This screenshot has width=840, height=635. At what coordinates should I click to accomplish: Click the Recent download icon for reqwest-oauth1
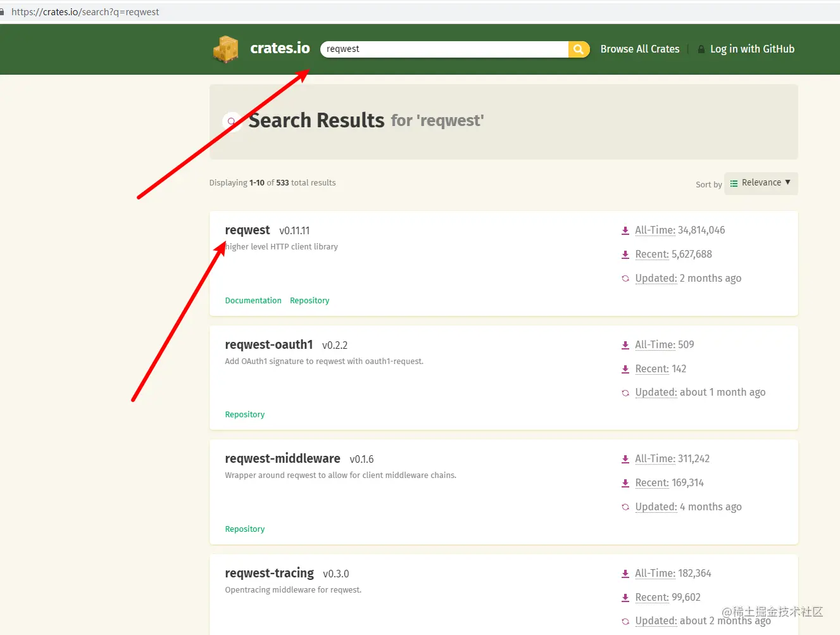[625, 369]
